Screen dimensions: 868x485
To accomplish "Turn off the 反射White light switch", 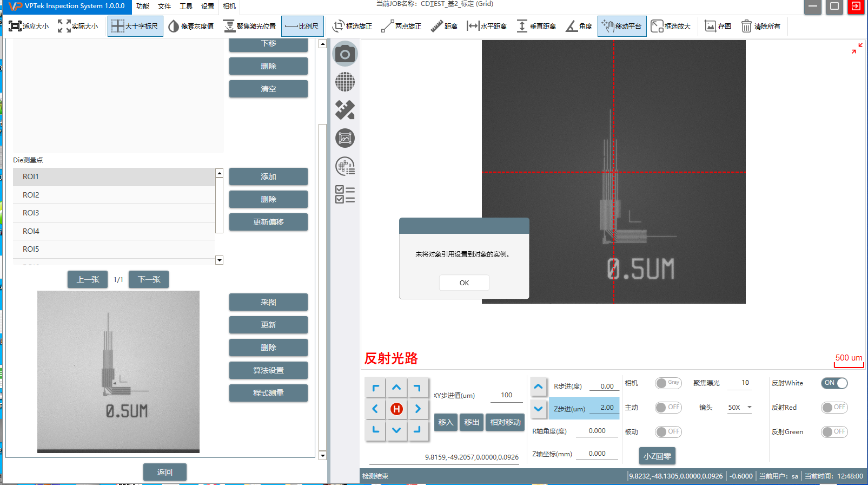I will (834, 383).
